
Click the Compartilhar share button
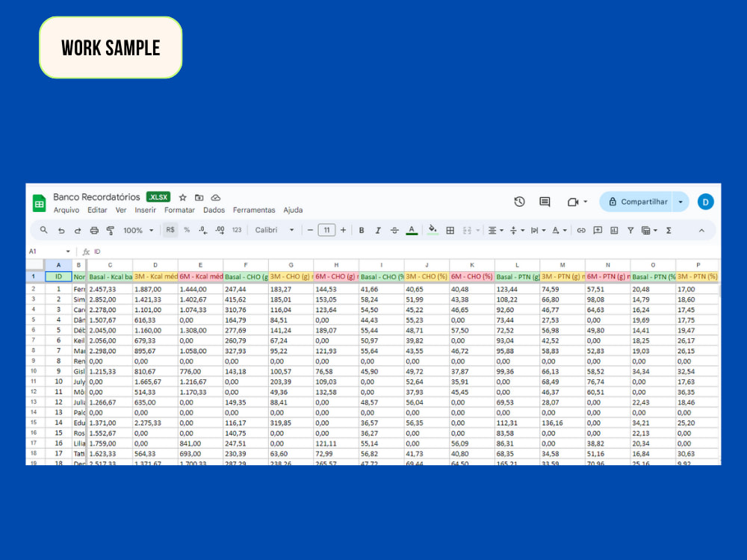pyautogui.click(x=637, y=202)
